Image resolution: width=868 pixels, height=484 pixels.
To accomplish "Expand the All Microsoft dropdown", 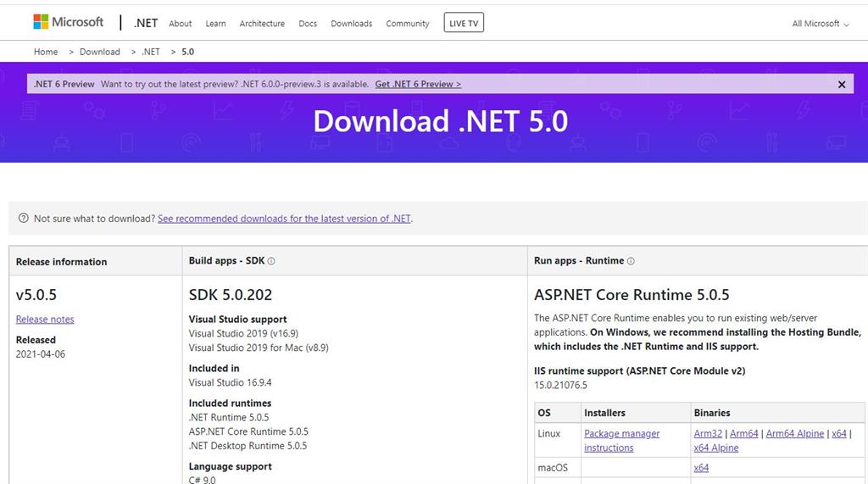I will tap(820, 23).
